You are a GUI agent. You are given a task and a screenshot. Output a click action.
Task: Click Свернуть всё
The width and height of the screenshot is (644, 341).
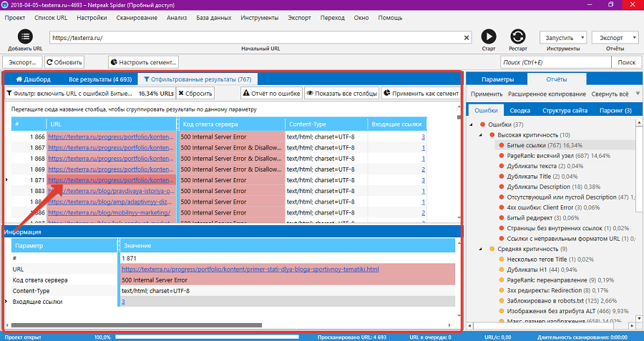tap(610, 94)
